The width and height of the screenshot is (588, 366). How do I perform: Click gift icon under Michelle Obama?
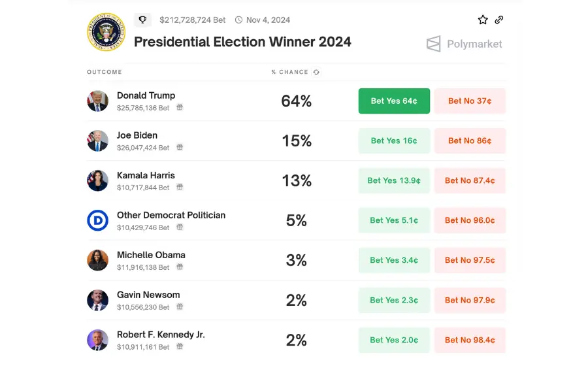click(x=180, y=267)
